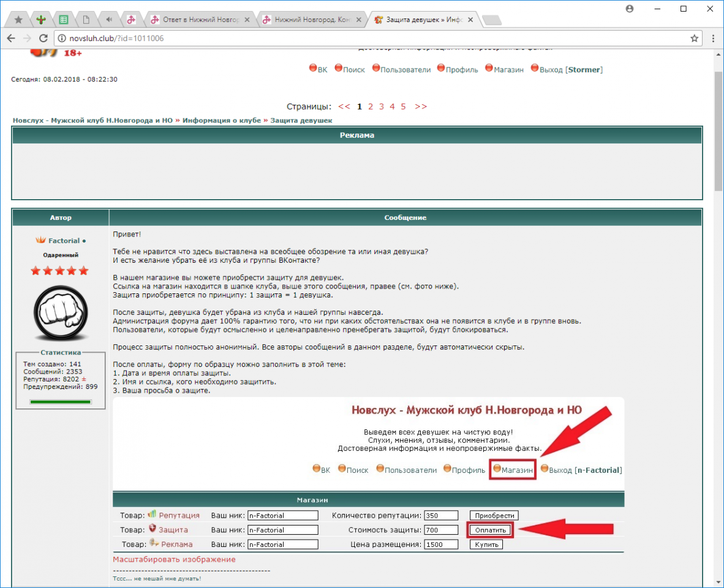The image size is (724, 588).
Task: Open the 'Информация о клубе' breadcrumb link
Action: coord(221,120)
